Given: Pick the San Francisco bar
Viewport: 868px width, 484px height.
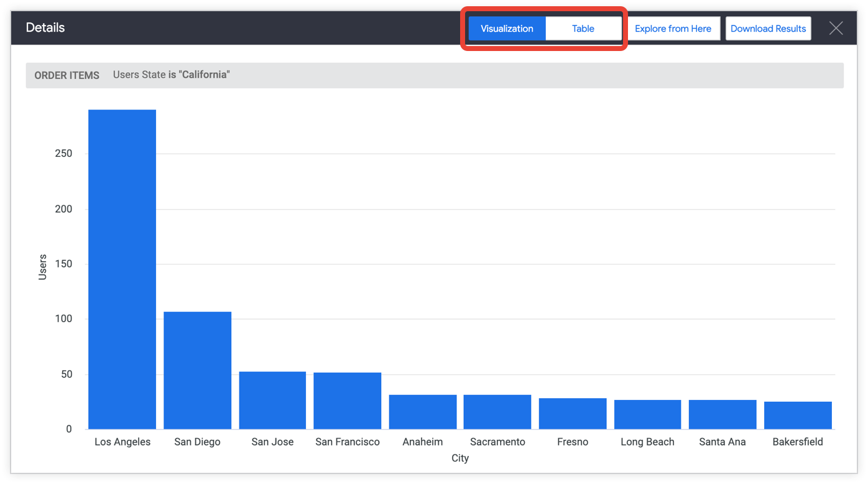Looking at the screenshot, I should click(x=347, y=401).
